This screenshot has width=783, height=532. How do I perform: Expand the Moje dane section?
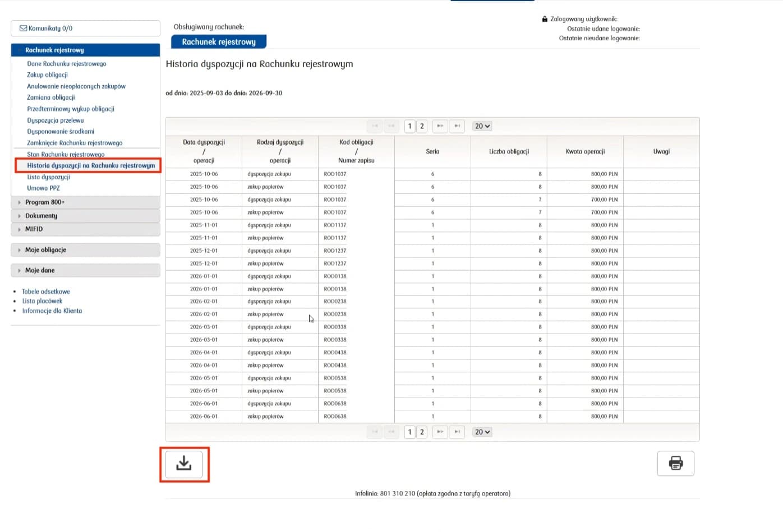[85, 270]
